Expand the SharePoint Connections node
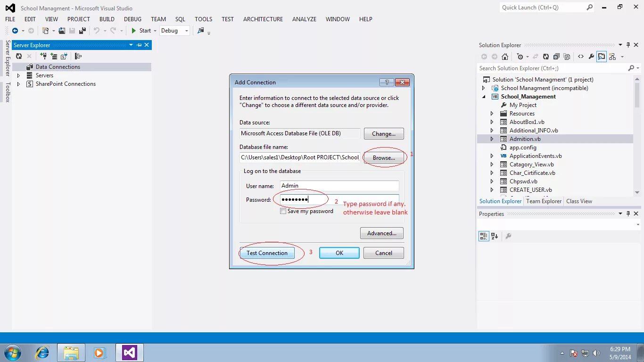The image size is (644, 362). point(18,84)
